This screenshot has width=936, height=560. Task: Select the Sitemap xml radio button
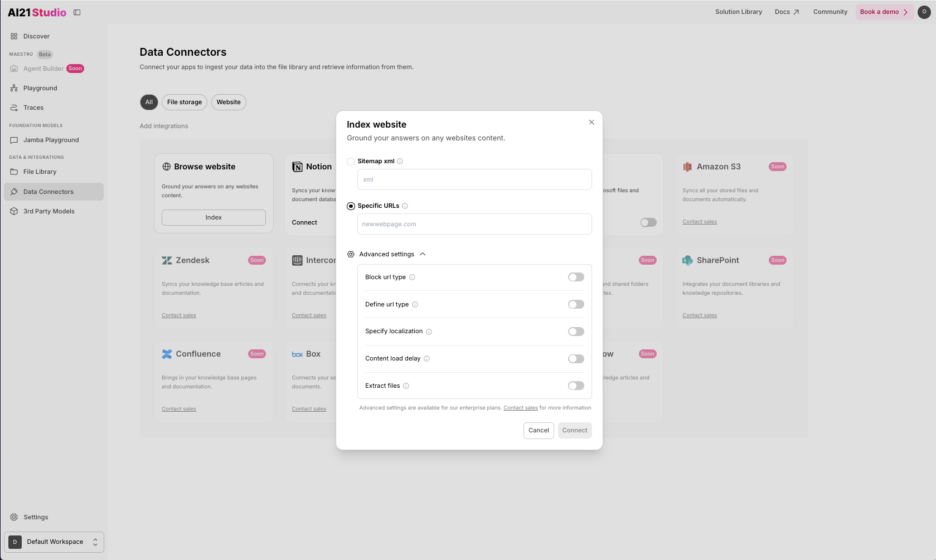point(351,162)
